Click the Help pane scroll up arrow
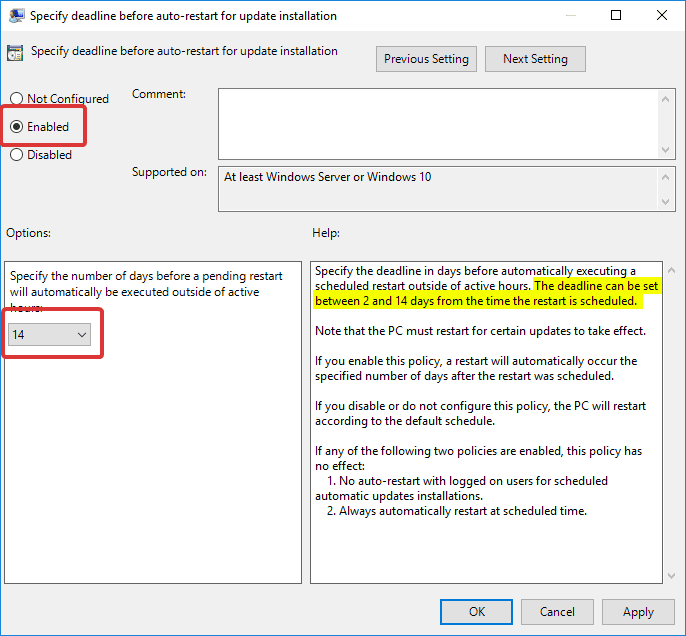The height and width of the screenshot is (636, 686). click(671, 270)
